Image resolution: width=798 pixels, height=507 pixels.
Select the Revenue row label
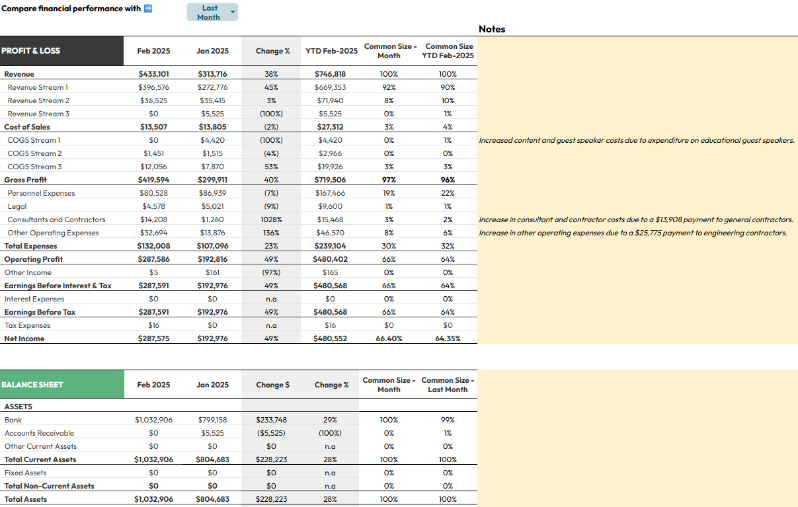(x=19, y=74)
